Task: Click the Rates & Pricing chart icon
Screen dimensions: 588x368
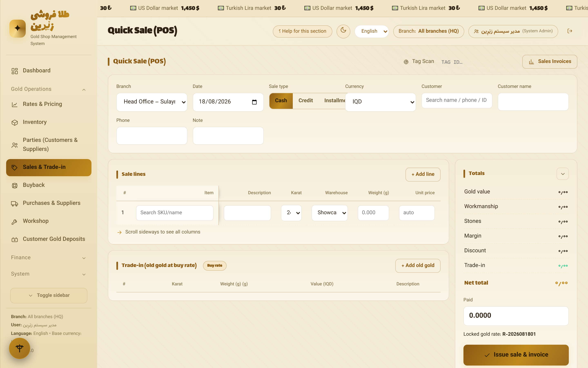Action: (x=14, y=105)
